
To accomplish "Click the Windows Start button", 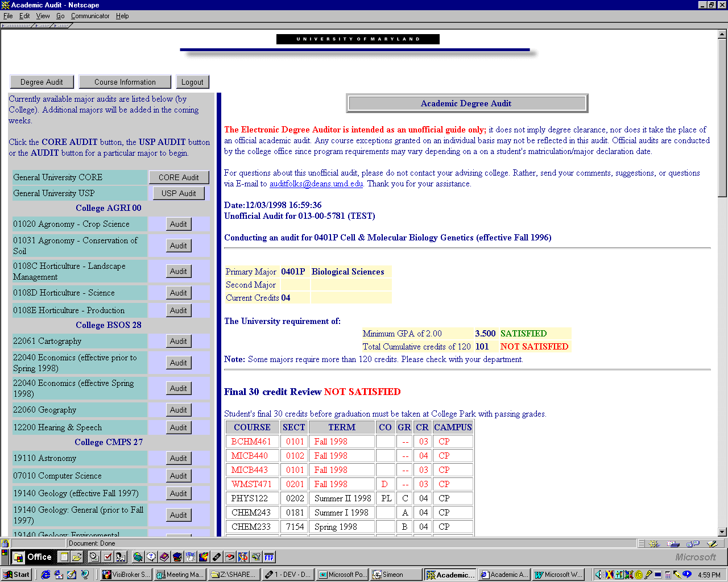I will [16, 575].
